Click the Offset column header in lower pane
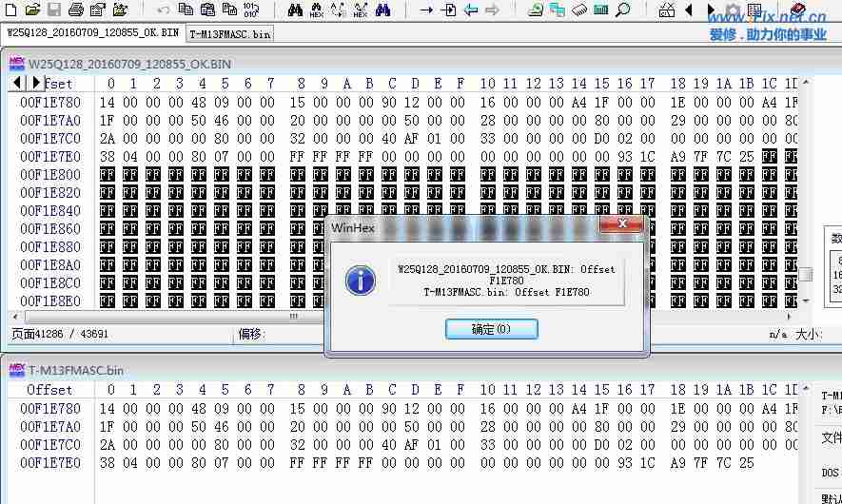The image size is (842, 504). click(49, 390)
